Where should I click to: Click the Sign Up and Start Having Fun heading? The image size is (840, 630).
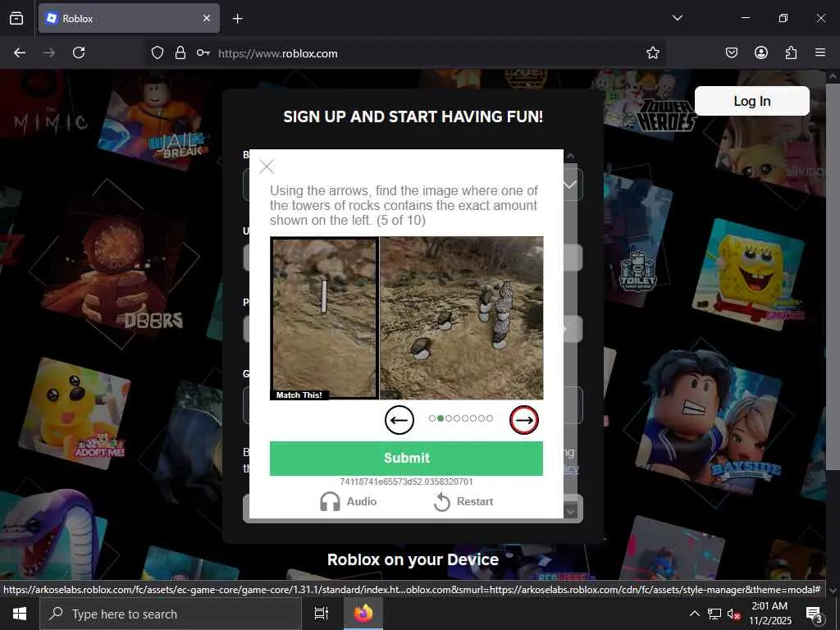pyautogui.click(x=413, y=116)
